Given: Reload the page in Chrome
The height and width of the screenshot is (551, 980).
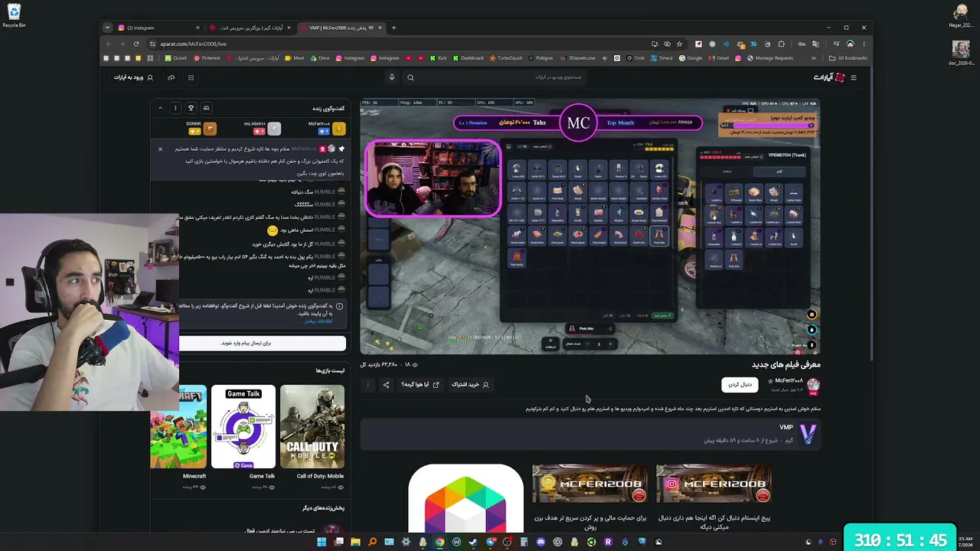Looking at the screenshot, I should coord(136,44).
